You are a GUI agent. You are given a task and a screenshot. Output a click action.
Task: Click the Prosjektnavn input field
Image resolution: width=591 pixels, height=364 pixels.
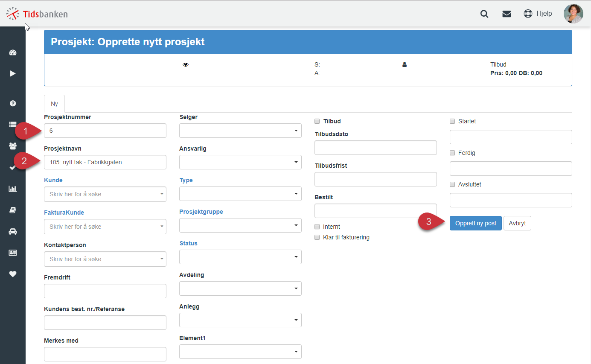tap(105, 162)
